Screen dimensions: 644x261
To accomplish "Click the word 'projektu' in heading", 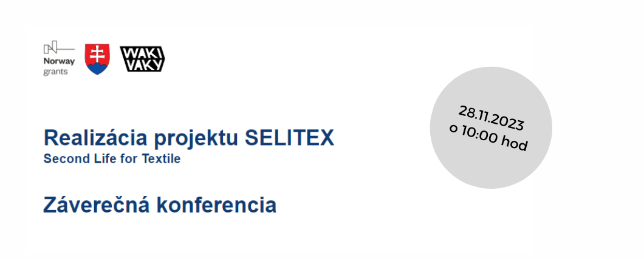I will [x=196, y=139].
